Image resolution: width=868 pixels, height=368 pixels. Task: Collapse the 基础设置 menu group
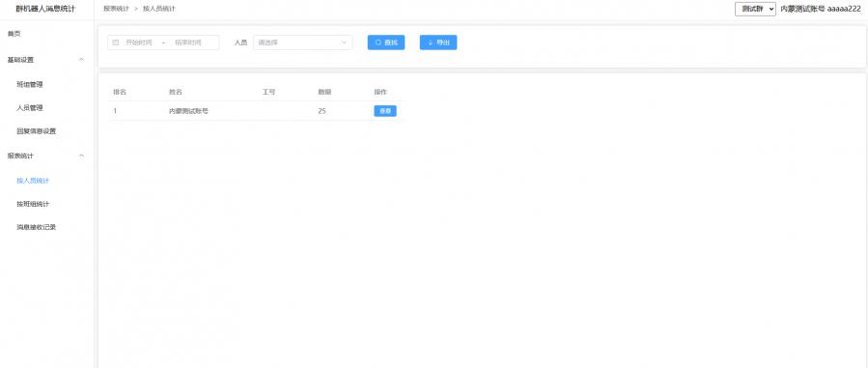(46, 59)
